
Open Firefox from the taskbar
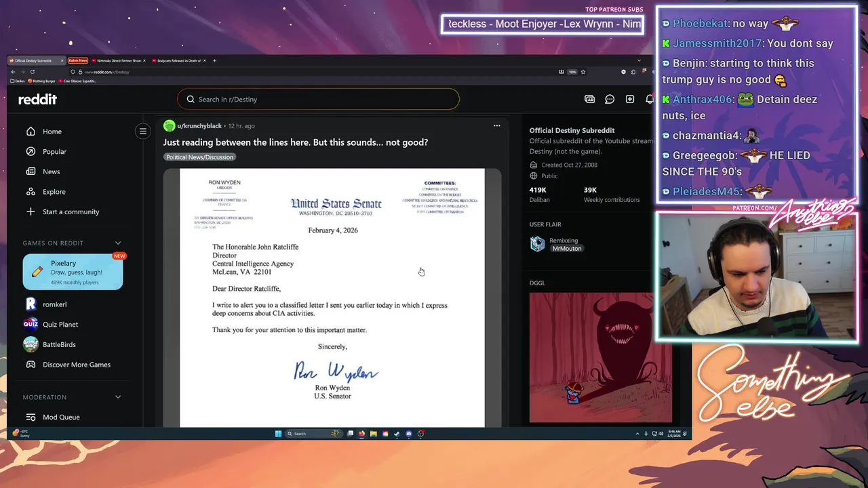click(x=361, y=434)
